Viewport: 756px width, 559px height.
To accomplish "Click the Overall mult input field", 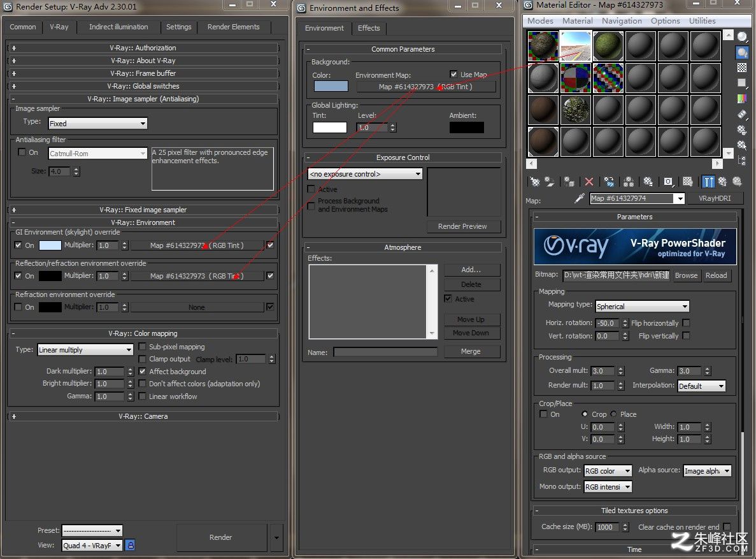I will point(603,371).
